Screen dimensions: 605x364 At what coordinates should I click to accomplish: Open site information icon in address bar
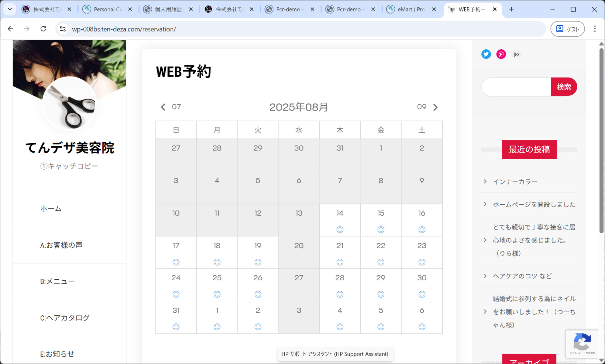[63, 29]
